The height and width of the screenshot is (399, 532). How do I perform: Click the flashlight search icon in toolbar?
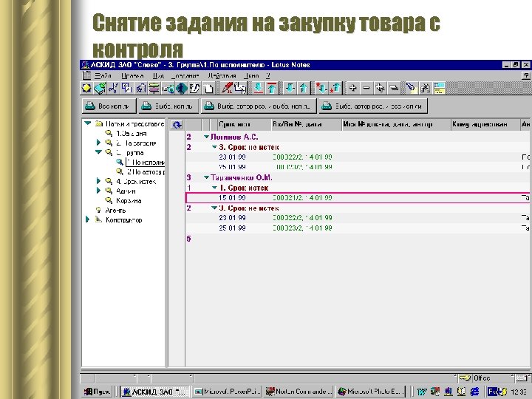click(x=412, y=88)
